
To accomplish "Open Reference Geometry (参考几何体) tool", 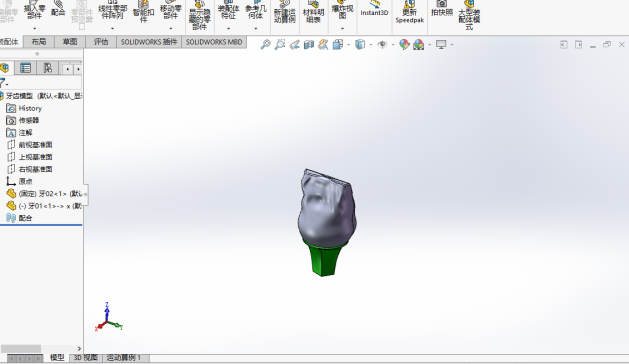I will (256, 11).
